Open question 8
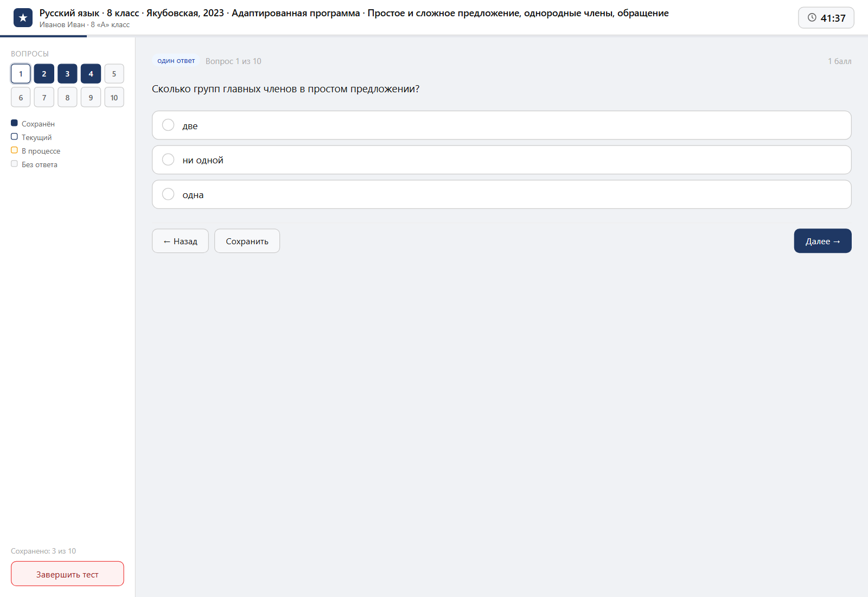Viewport: 868px width, 597px height. 67,97
